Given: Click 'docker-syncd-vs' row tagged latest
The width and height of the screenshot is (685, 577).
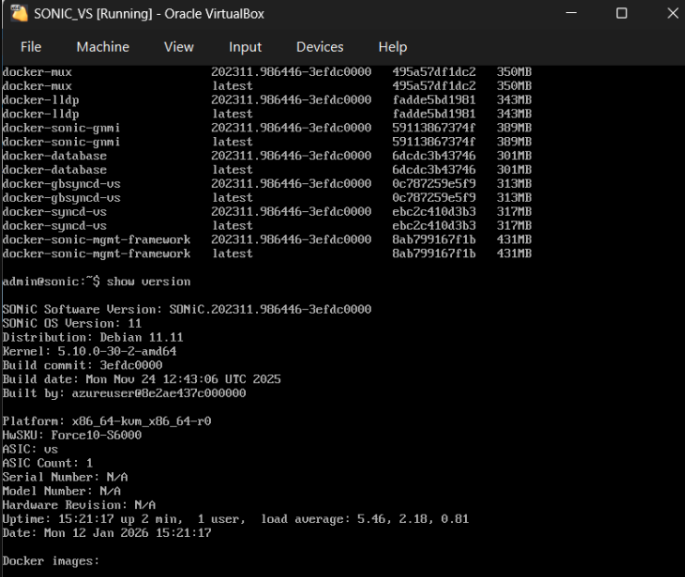Looking at the screenshot, I should point(267,225).
